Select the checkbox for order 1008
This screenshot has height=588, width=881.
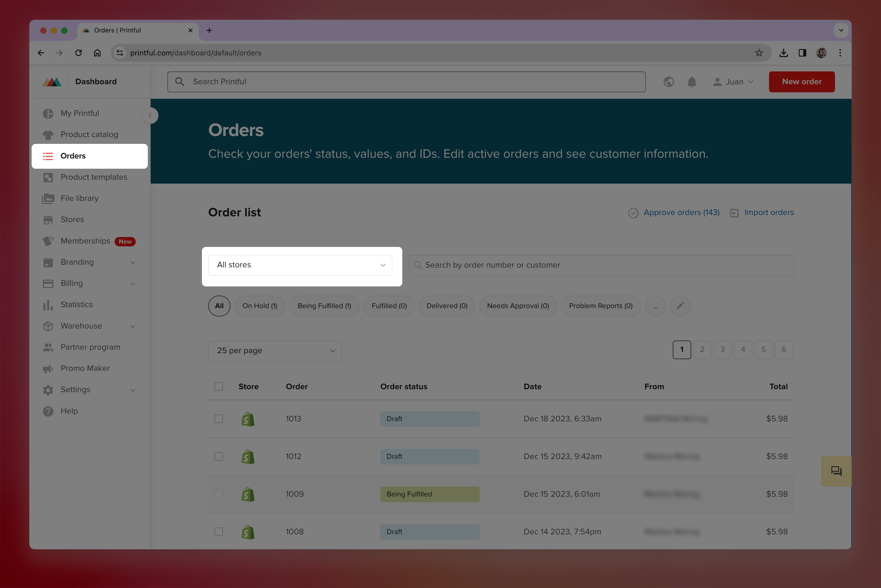219,532
